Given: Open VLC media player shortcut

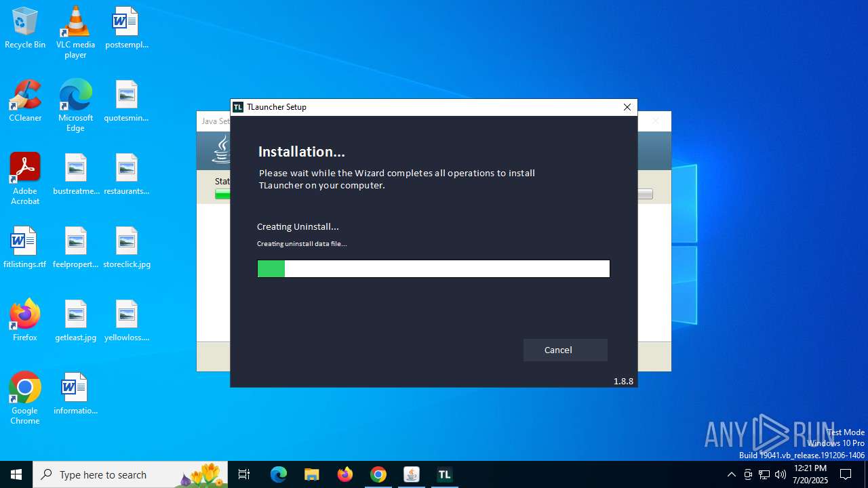Looking at the screenshot, I should [x=75, y=33].
